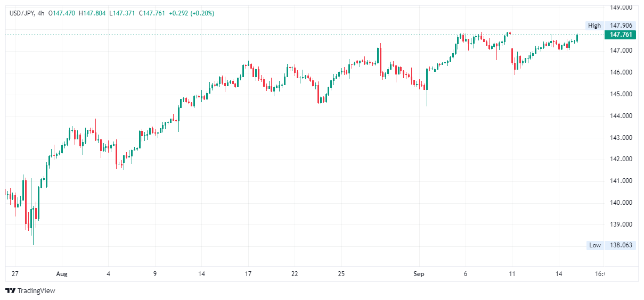
Task: Click the green current price tag 147.761
Action: [x=621, y=35]
